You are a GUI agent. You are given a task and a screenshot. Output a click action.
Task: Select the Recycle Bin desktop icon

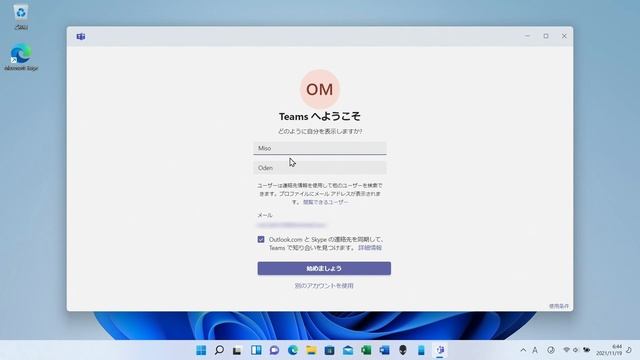tap(21, 17)
